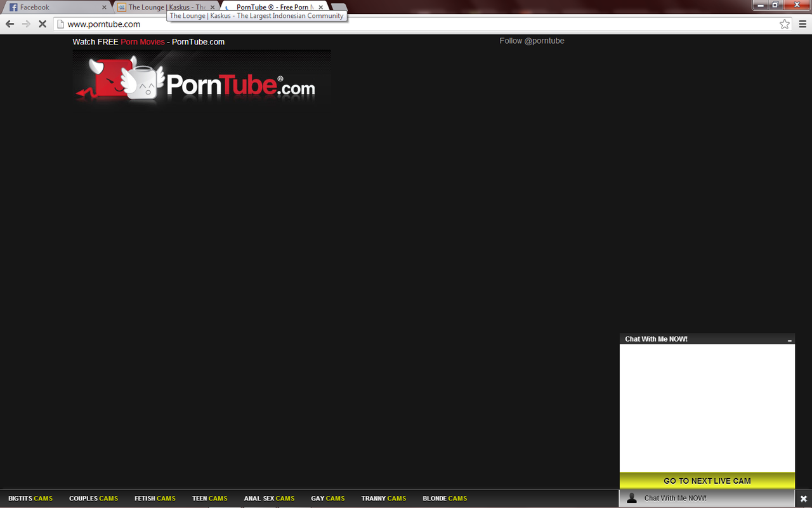Viewport: 812px width, 508px height.
Task: Open the Chrome hamburger menu
Action: 802,24
